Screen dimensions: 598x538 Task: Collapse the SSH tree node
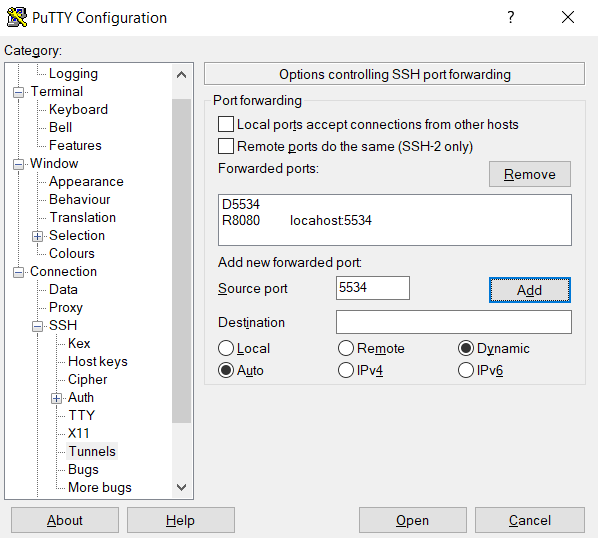pyautogui.click(x=37, y=326)
